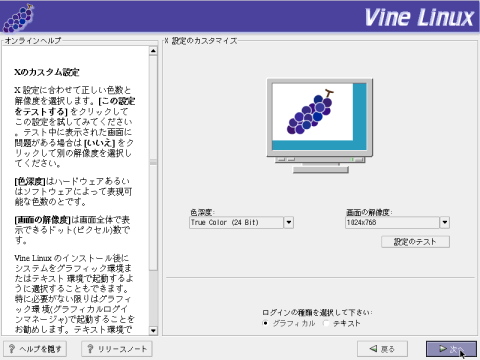The width and height of the screenshot is (480, 360).
Task: Click the 設定のテスト button
Action: [x=415, y=242]
